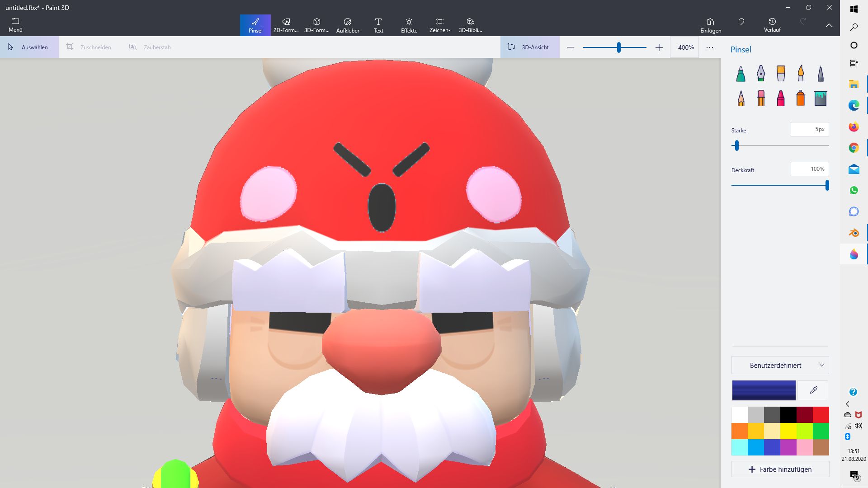868x488 pixels.
Task: Collapse the ribbon with the chevron
Action: click(829, 26)
